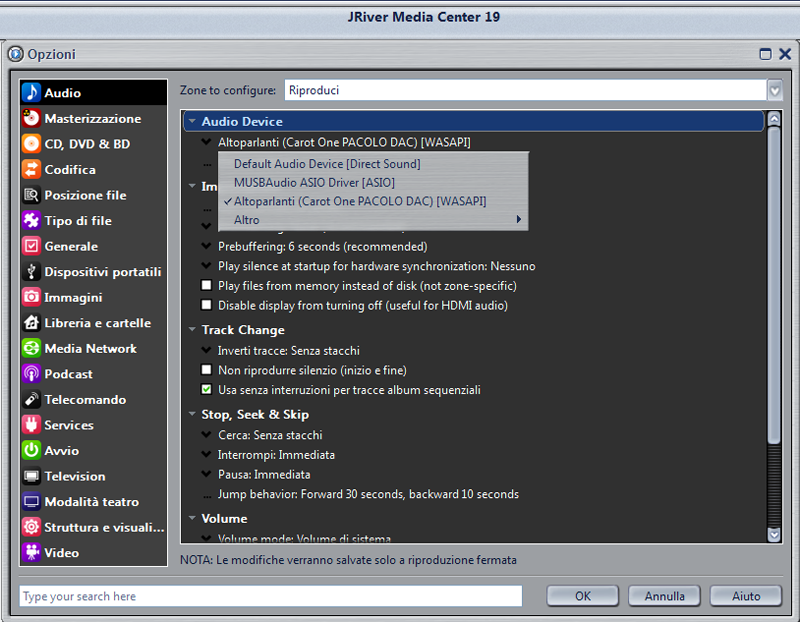This screenshot has width=800, height=622.
Task: Toggle Disable display from turning off
Action: pyautogui.click(x=207, y=305)
